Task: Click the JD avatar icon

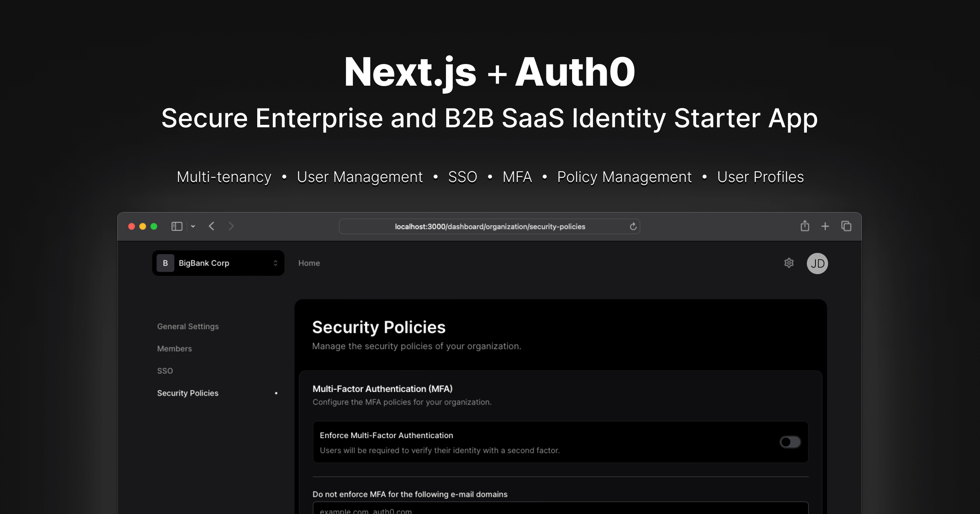Action: pyautogui.click(x=817, y=263)
